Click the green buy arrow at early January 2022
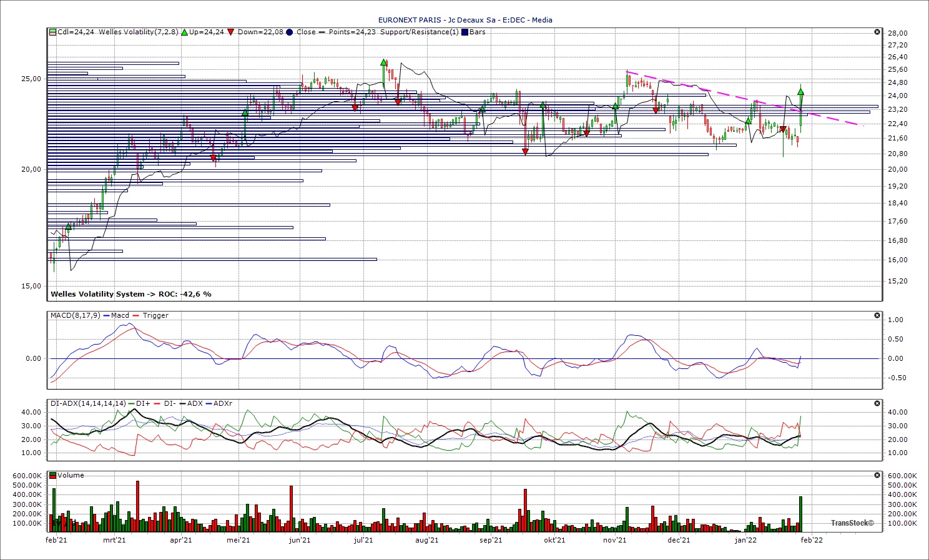929x560 pixels. pos(748,120)
